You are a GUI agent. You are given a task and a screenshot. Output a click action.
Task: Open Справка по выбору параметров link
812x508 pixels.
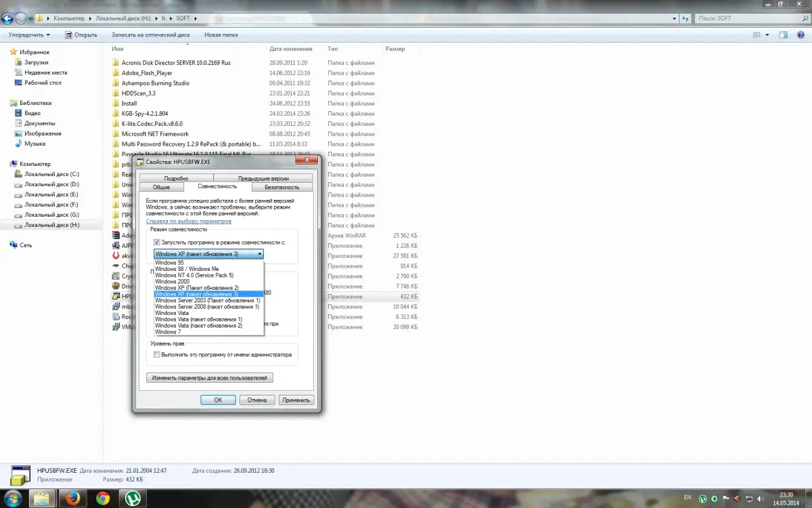189,221
